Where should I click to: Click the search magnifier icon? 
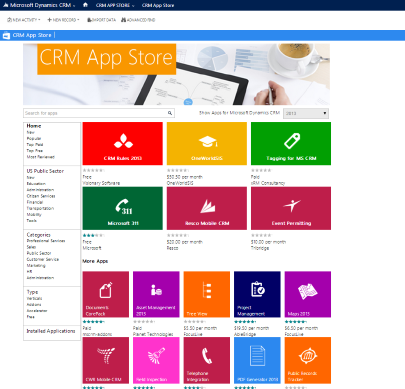(x=170, y=113)
